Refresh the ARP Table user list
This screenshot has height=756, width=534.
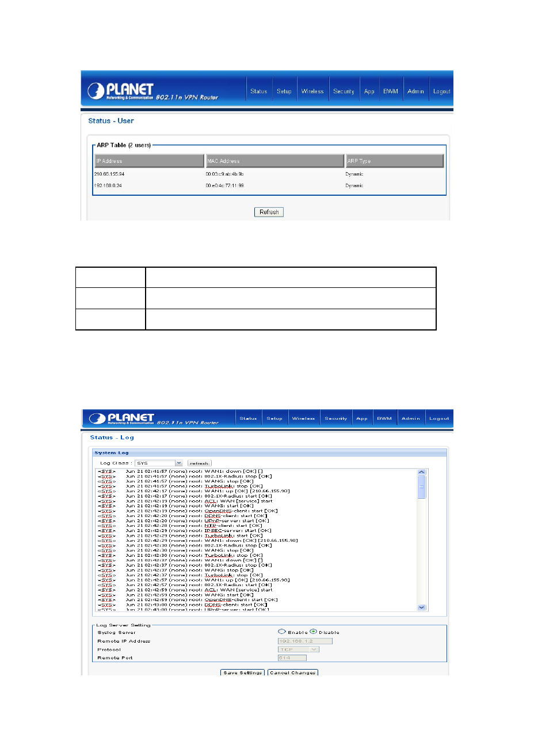[x=269, y=212]
